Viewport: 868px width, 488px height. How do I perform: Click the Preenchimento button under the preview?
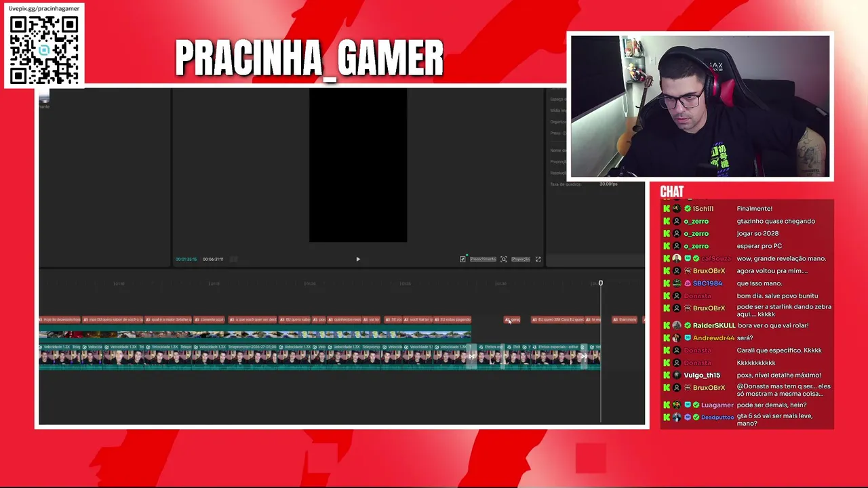[x=483, y=259]
